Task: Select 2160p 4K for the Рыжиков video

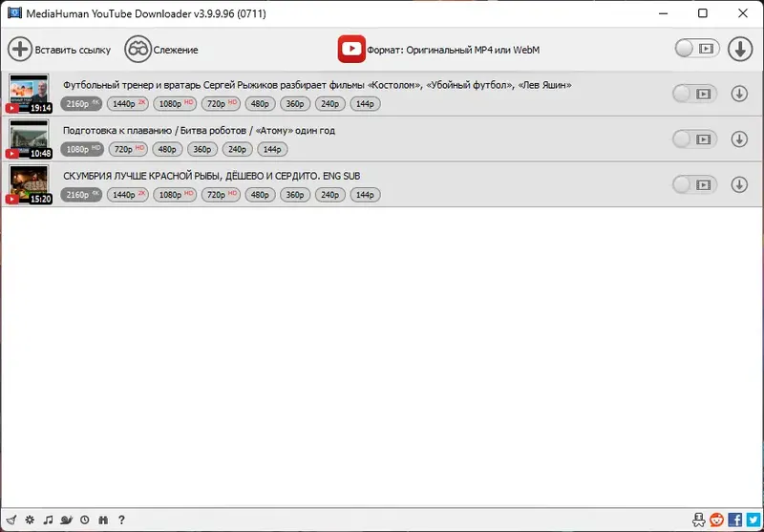Action: point(81,104)
